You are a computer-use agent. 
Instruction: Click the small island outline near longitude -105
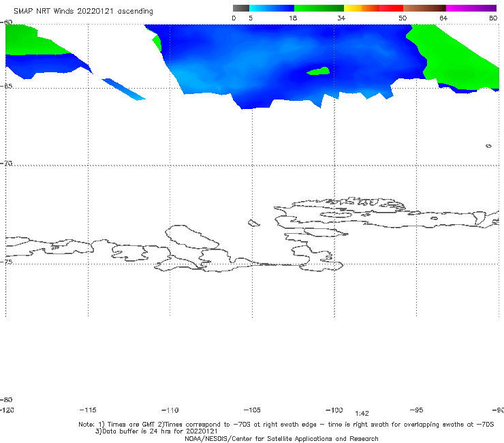[253, 223]
